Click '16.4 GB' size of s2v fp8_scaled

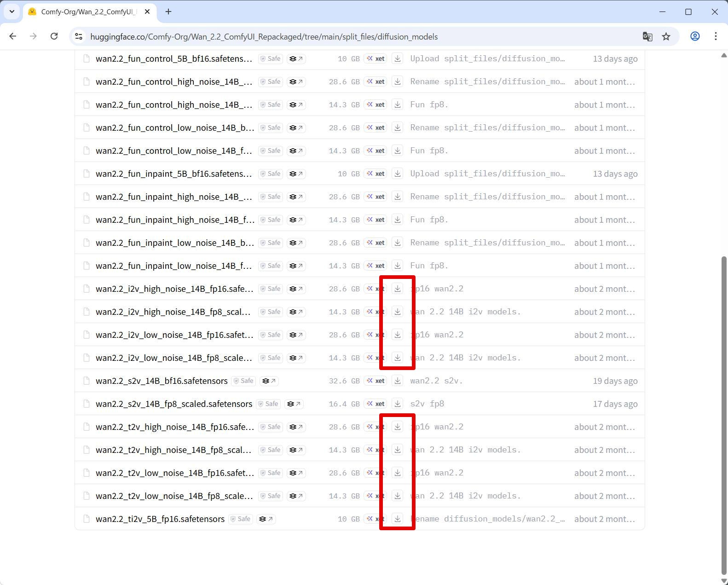[344, 404]
